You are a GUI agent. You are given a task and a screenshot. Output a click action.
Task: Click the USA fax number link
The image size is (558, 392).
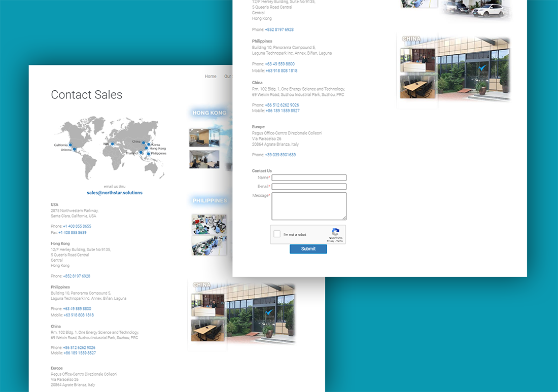pos(72,233)
